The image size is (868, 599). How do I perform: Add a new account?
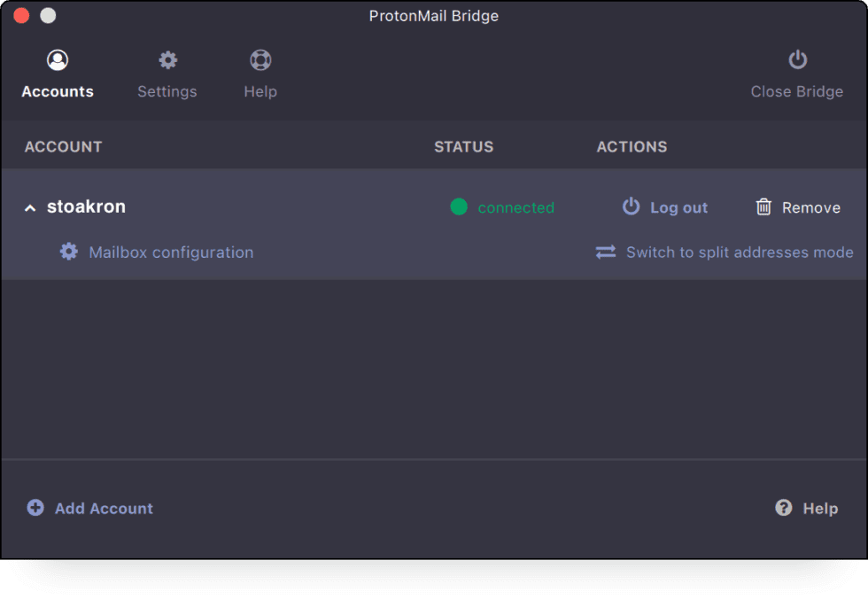coord(105,509)
